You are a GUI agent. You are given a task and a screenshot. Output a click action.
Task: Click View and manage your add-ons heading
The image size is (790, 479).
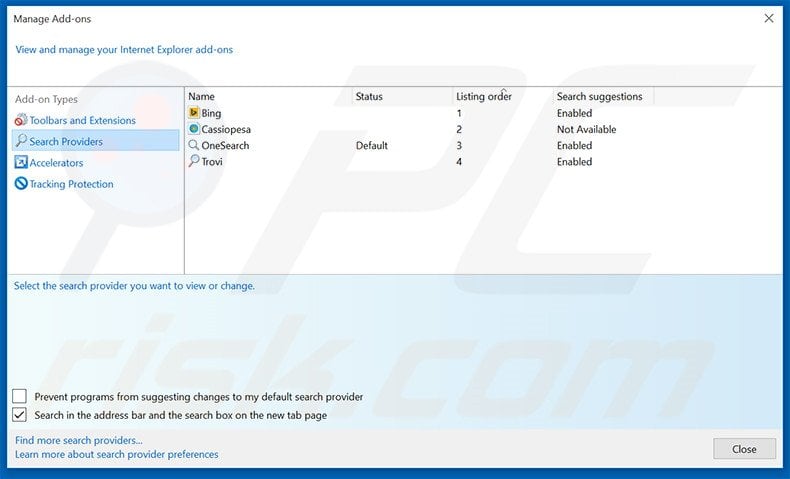(x=124, y=49)
